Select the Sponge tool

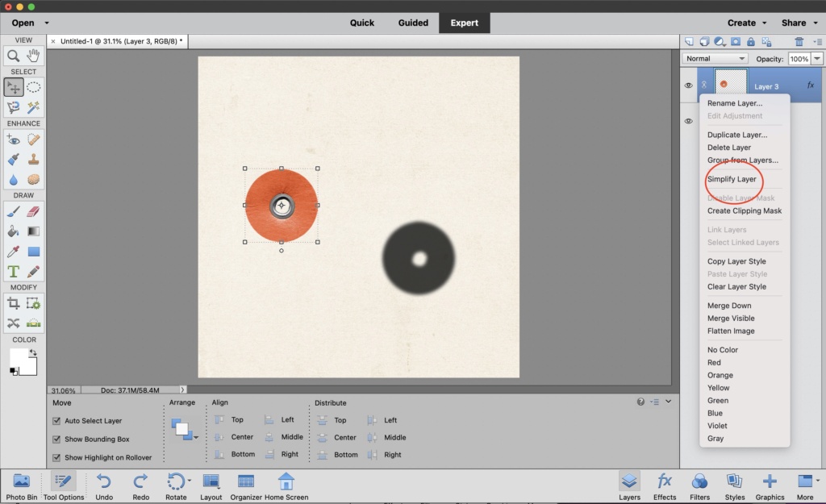[x=33, y=180]
